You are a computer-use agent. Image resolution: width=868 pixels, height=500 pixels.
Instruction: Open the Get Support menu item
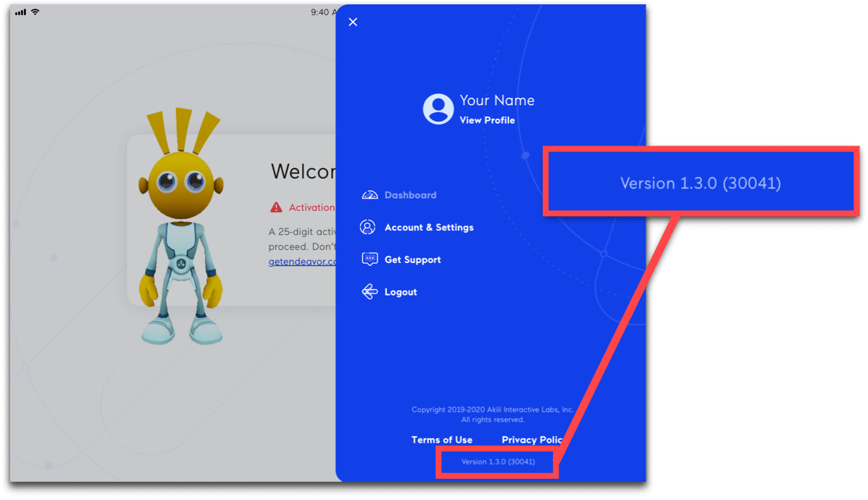(412, 259)
